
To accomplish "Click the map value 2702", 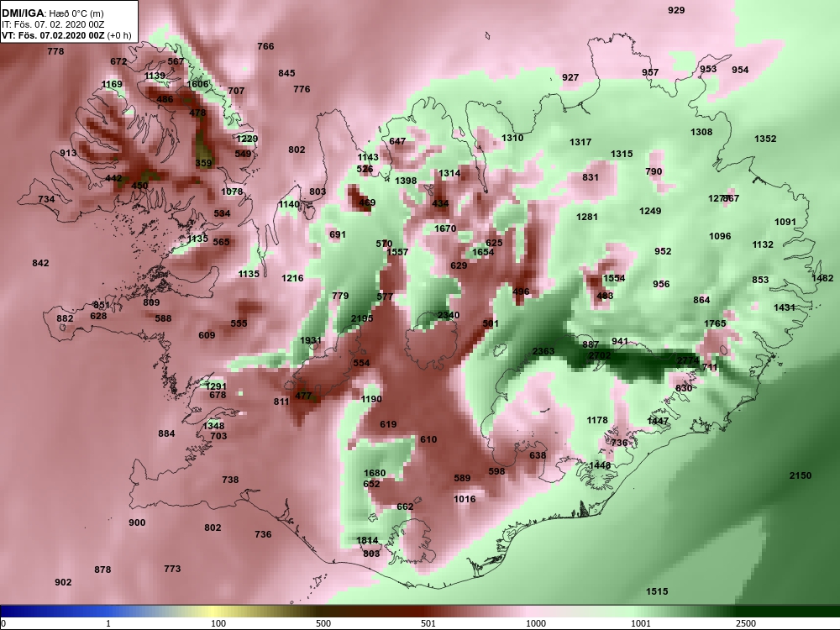I will pyautogui.click(x=600, y=355).
